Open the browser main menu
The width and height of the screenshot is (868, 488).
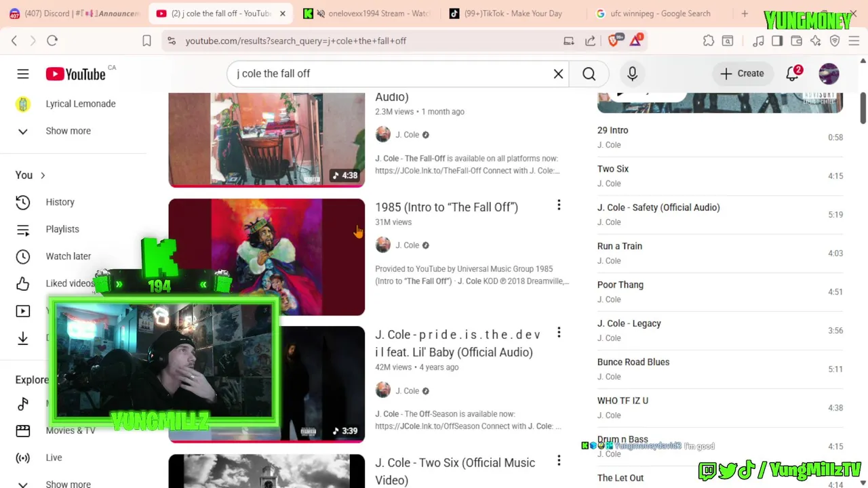[854, 41]
